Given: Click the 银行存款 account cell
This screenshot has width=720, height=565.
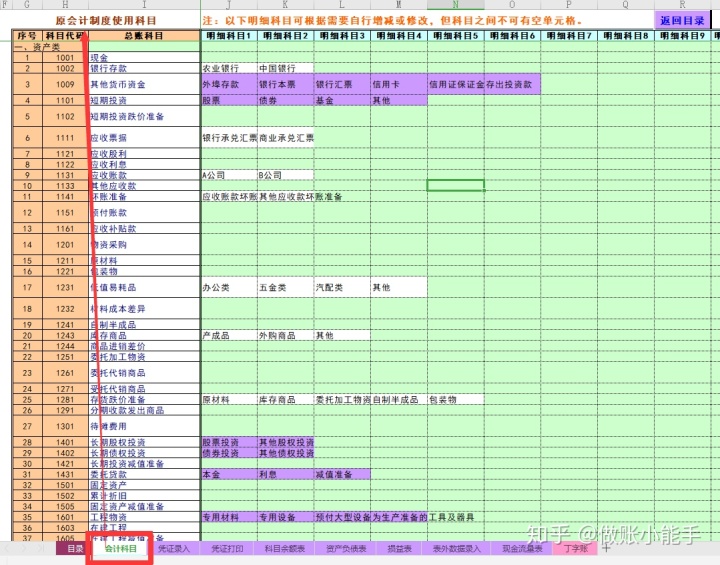Looking at the screenshot, I should pyautogui.click(x=144, y=68).
